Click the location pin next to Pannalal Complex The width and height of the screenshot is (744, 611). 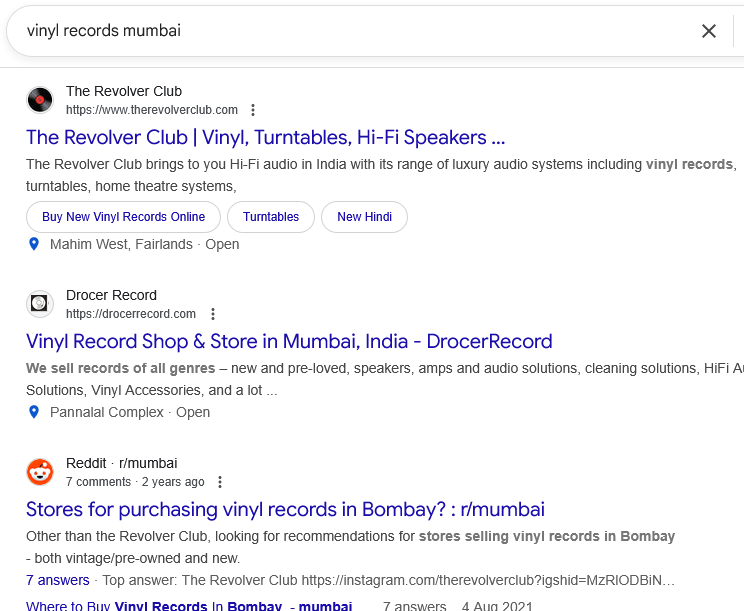click(34, 412)
